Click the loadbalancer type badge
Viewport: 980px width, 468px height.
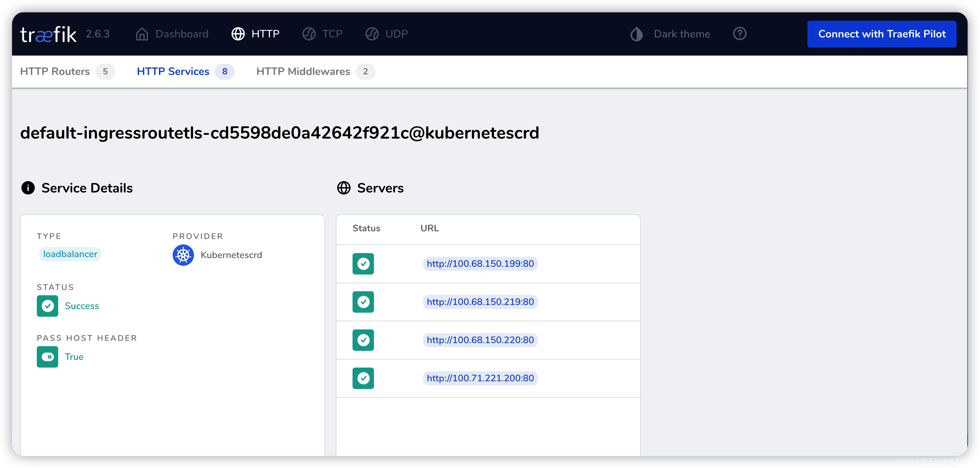70,254
